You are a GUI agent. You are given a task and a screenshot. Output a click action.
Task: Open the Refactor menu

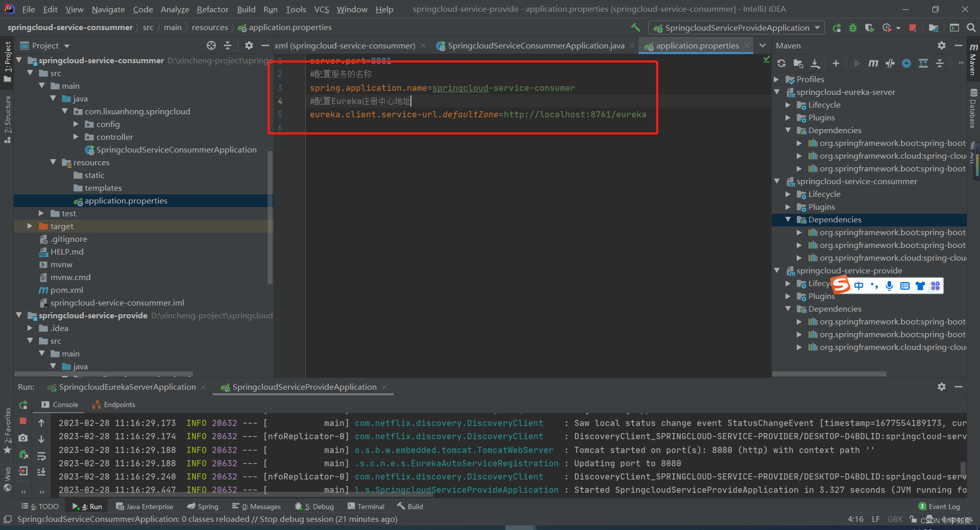(x=212, y=9)
